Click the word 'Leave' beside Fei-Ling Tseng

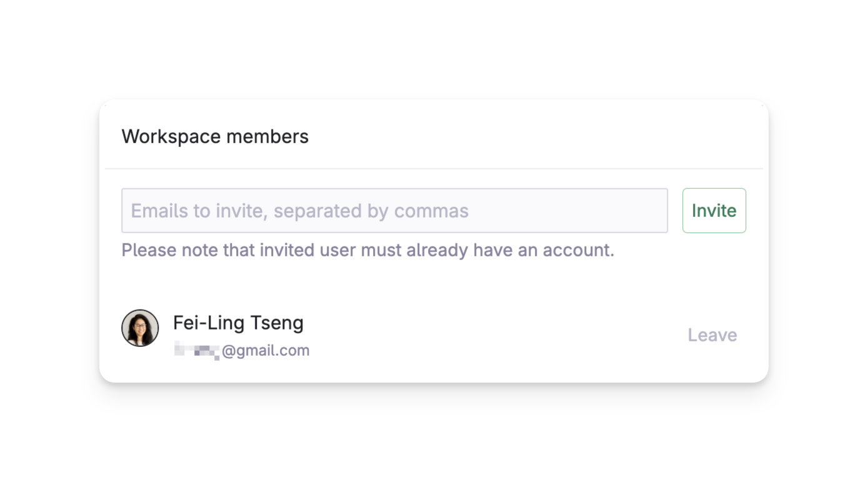coord(712,335)
